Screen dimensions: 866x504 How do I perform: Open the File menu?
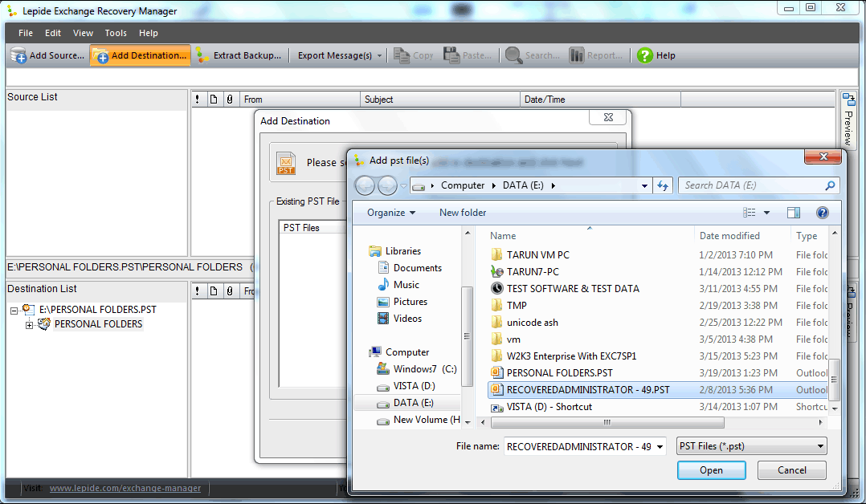(x=26, y=33)
